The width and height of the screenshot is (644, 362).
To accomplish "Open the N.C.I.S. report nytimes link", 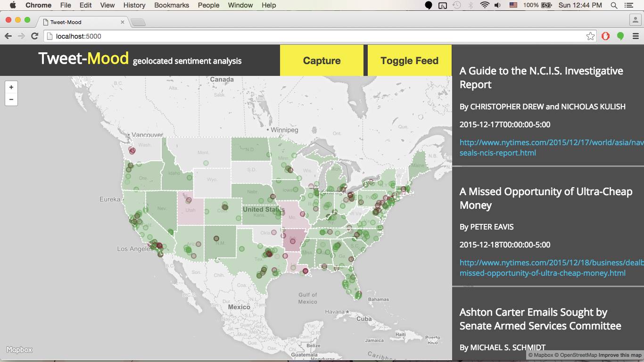I will (552, 148).
